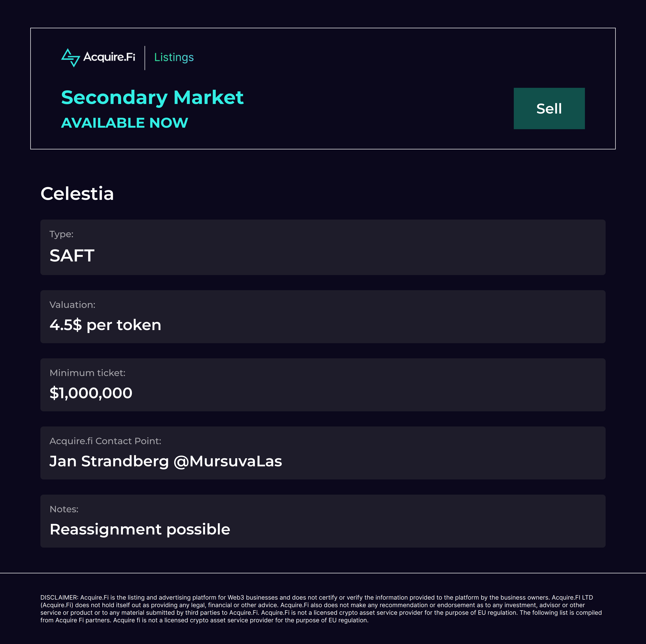
Task: Click the Acquire.fi Contact Point label
Action: point(105,441)
